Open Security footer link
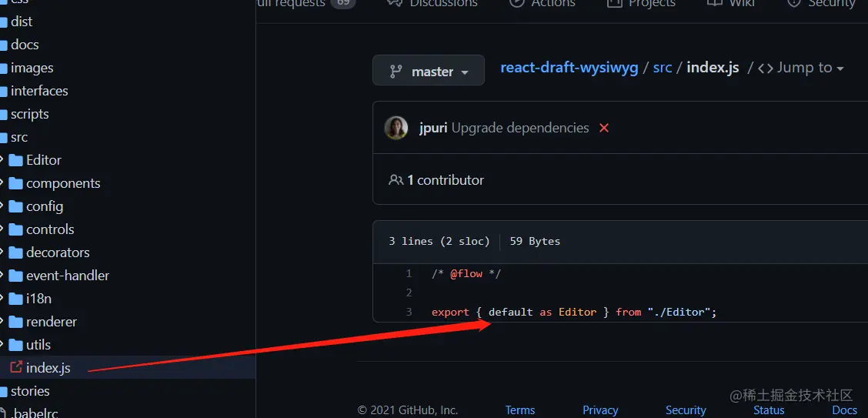The width and height of the screenshot is (868, 418). pyautogui.click(x=686, y=410)
